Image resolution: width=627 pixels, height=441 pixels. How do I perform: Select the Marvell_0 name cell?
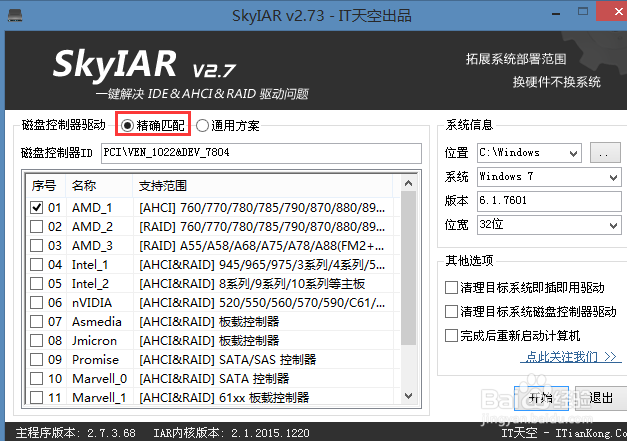pyautogui.click(x=100, y=379)
